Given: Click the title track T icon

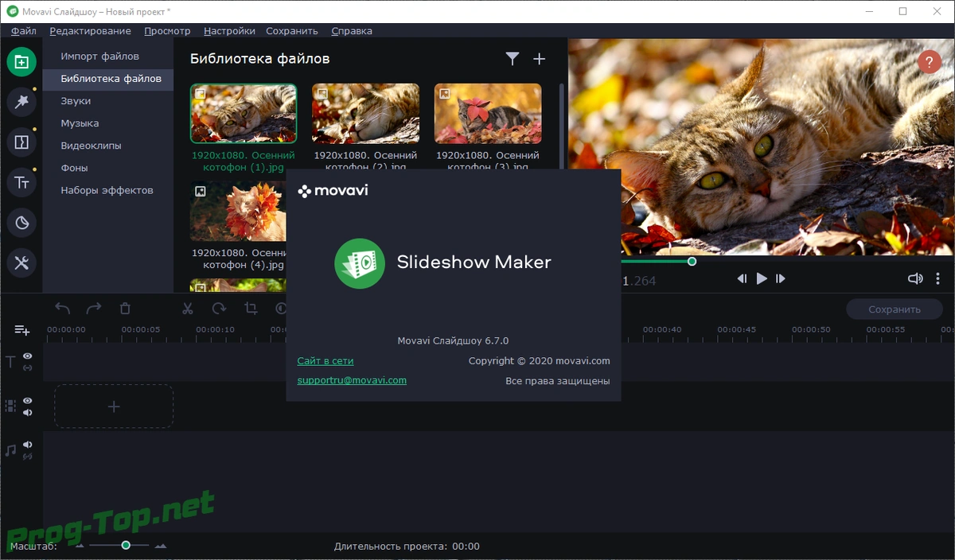Looking at the screenshot, I should [10, 362].
